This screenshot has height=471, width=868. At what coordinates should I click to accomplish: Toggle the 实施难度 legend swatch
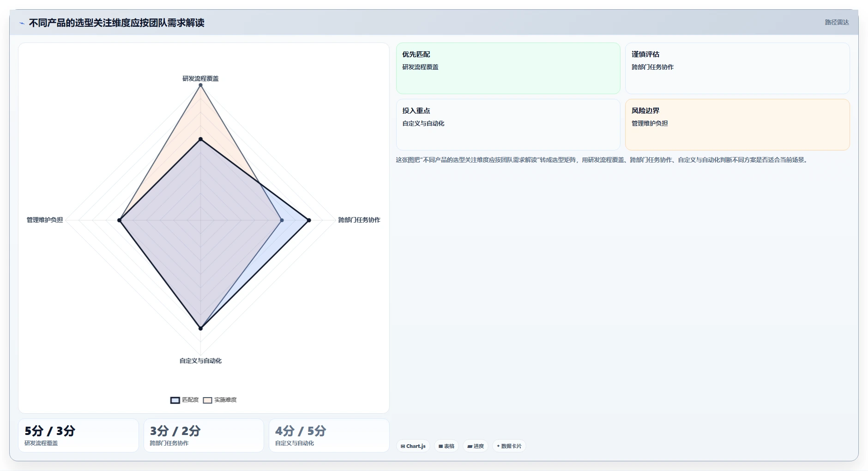click(x=207, y=400)
